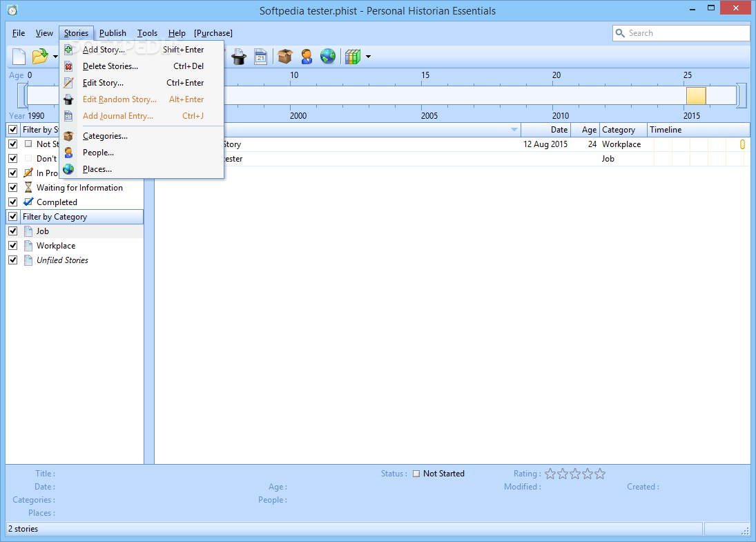Click the Job category document icon
Viewport: 756px width, 542px height.
click(28, 231)
